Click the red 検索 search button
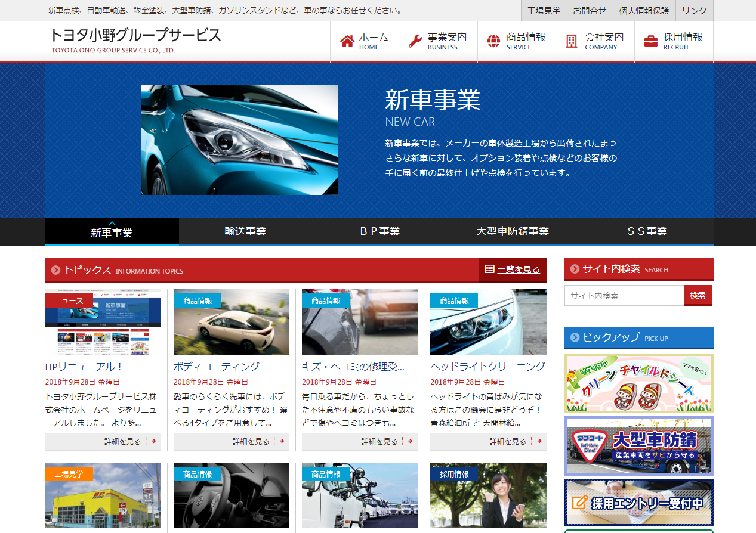The image size is (756, 533). point(698,296)
